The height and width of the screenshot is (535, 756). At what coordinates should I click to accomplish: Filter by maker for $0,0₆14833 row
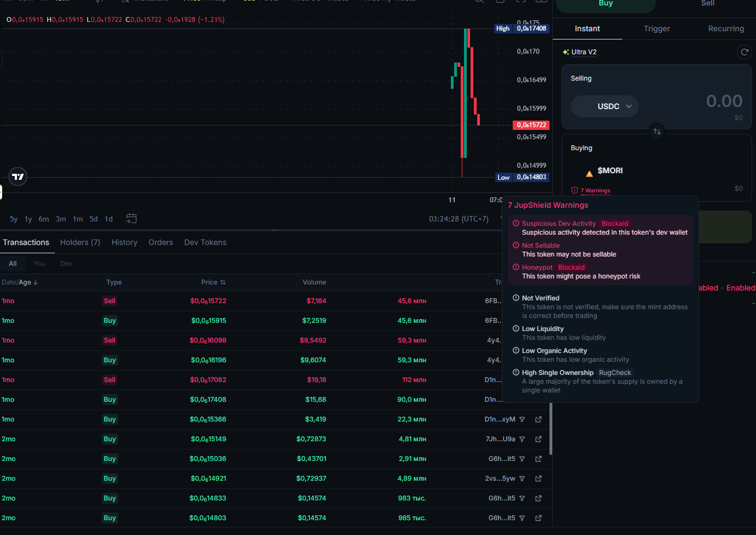pos(522,498)
